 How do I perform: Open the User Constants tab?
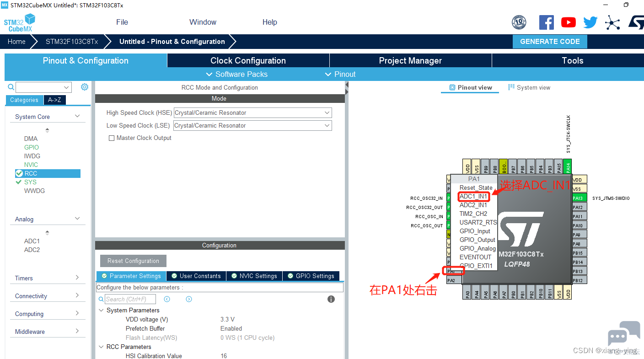[196, 276]
